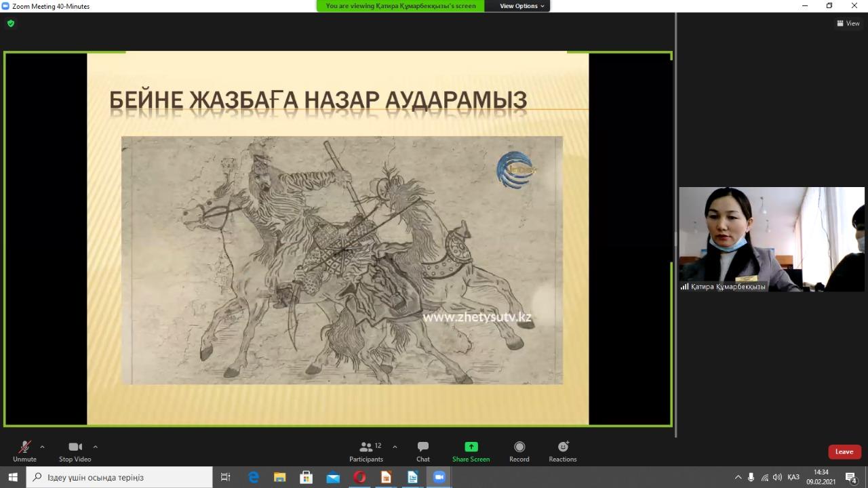Screen dimensions: 868x488
Task: Switch layout using the View button
Action: click(848, 24)
